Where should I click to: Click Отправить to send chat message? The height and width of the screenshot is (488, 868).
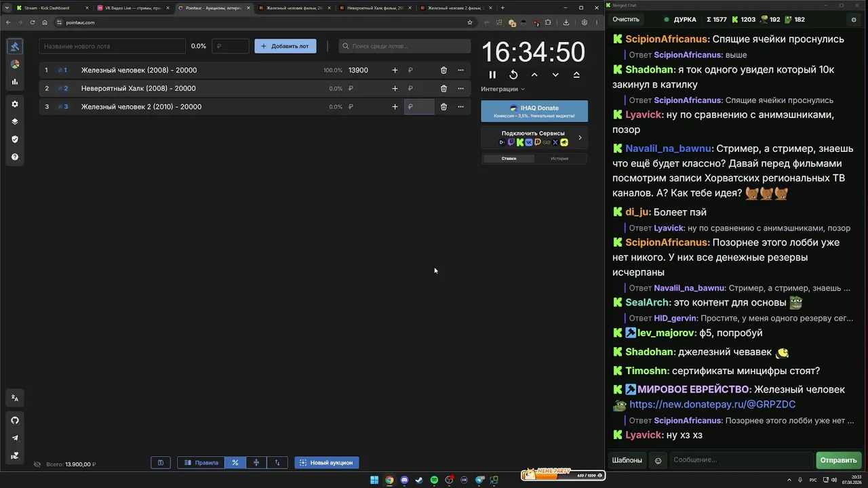click(x=838, y=460)
